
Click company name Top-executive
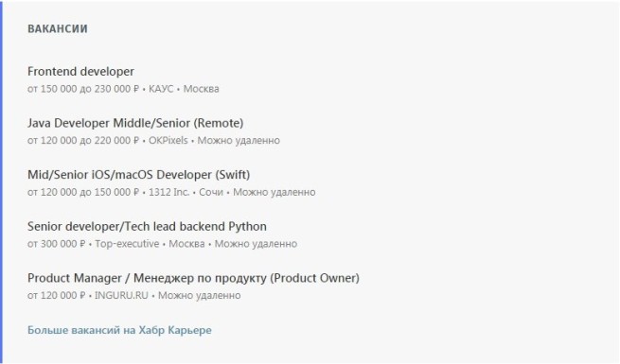[x=127, y=244]
